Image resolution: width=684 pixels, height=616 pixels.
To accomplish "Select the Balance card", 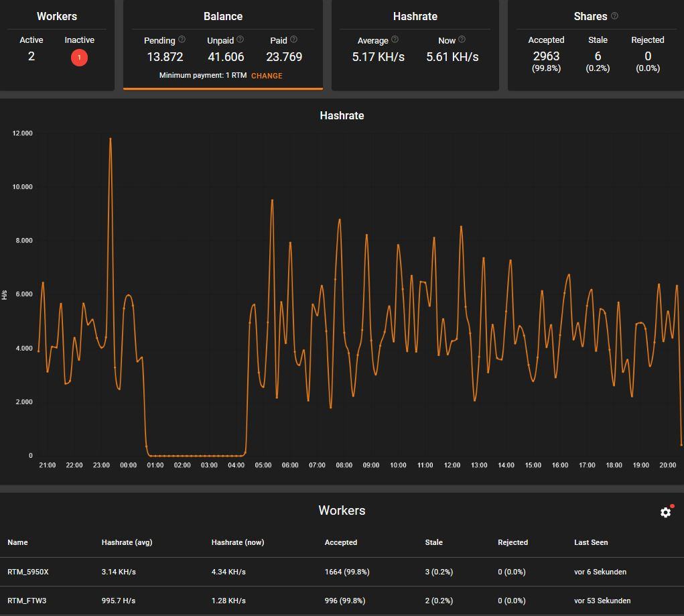I will click(223, 45).
